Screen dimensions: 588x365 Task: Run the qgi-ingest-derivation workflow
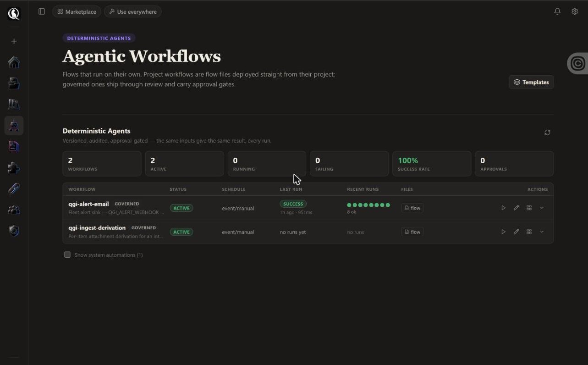coord(503,232)
